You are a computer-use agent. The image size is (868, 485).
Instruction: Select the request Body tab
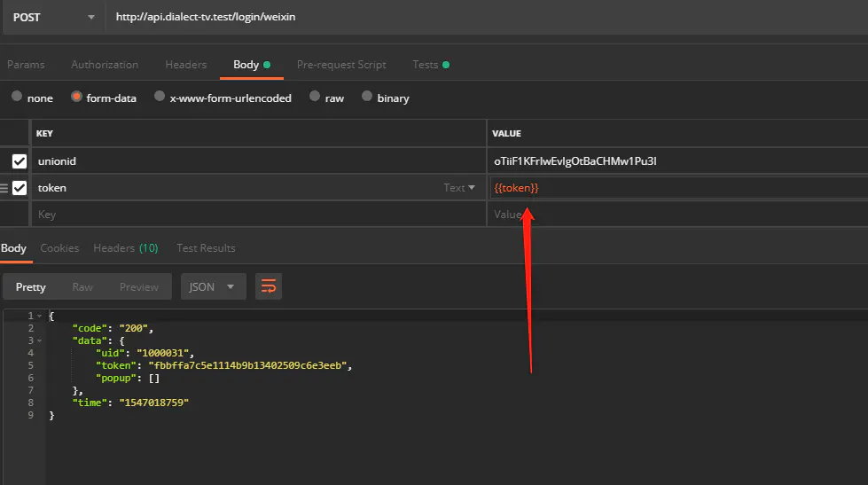tap(251, 65)
